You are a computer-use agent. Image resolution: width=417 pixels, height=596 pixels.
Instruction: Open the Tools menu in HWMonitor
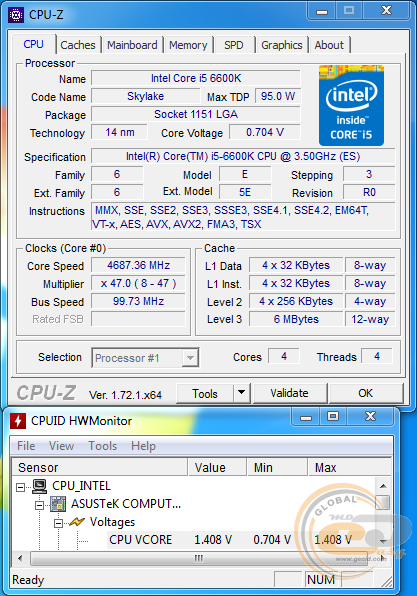tap(103, 445)
